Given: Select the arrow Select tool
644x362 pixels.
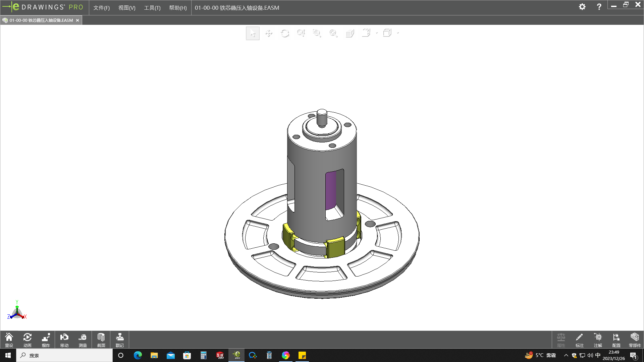Looking at the screenshot, I should [253, 33].
